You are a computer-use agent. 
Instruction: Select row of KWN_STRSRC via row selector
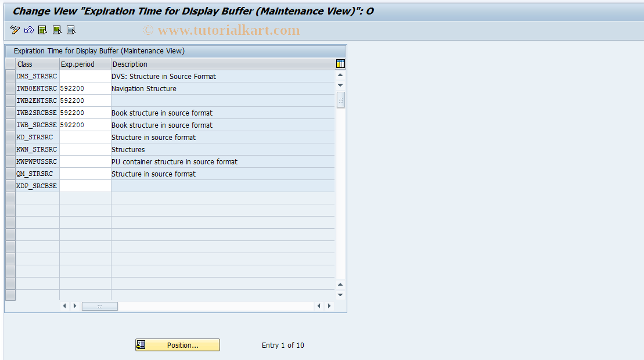pos(10,149)
